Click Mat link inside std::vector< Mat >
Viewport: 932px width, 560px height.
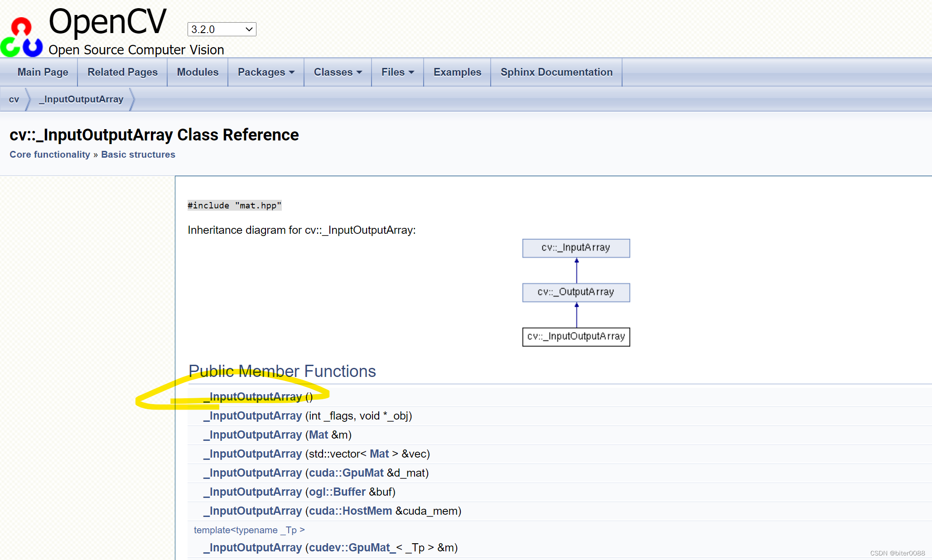[x=379, y=454]
